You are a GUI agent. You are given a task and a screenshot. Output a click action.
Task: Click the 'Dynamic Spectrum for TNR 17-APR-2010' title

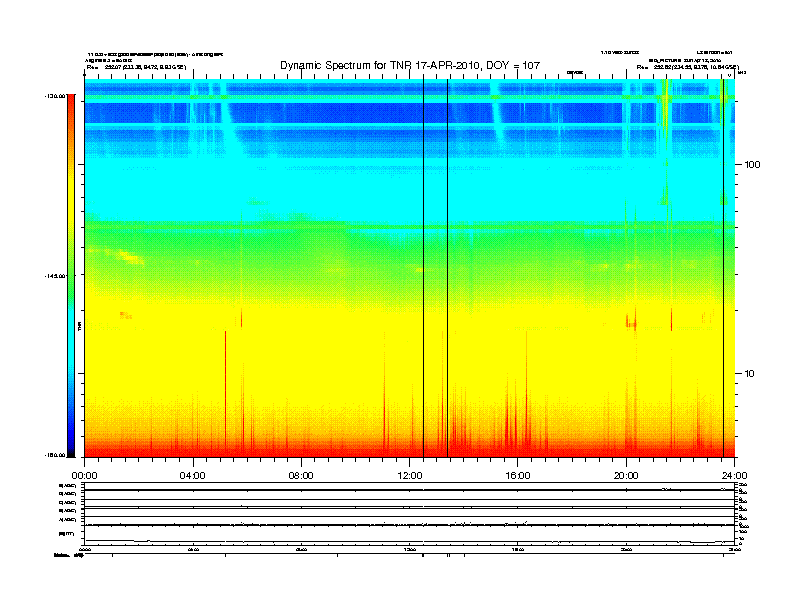pos(410,65)
